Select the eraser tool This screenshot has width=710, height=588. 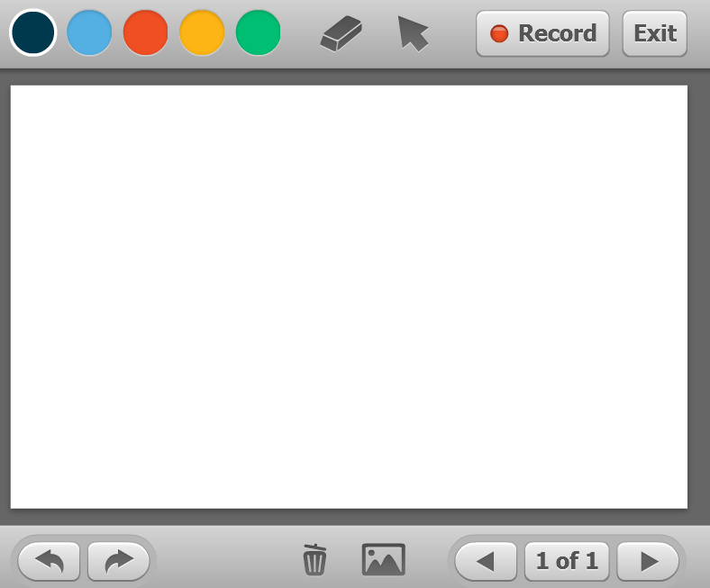tap(341, 33)
